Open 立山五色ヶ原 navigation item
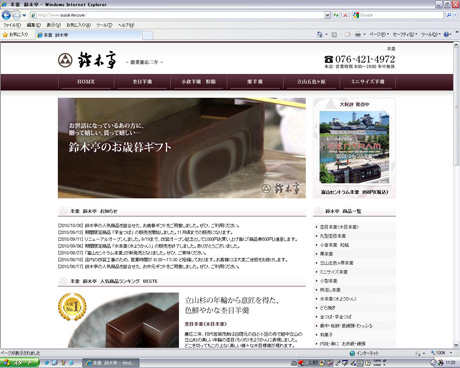 [x=311, y=82]
